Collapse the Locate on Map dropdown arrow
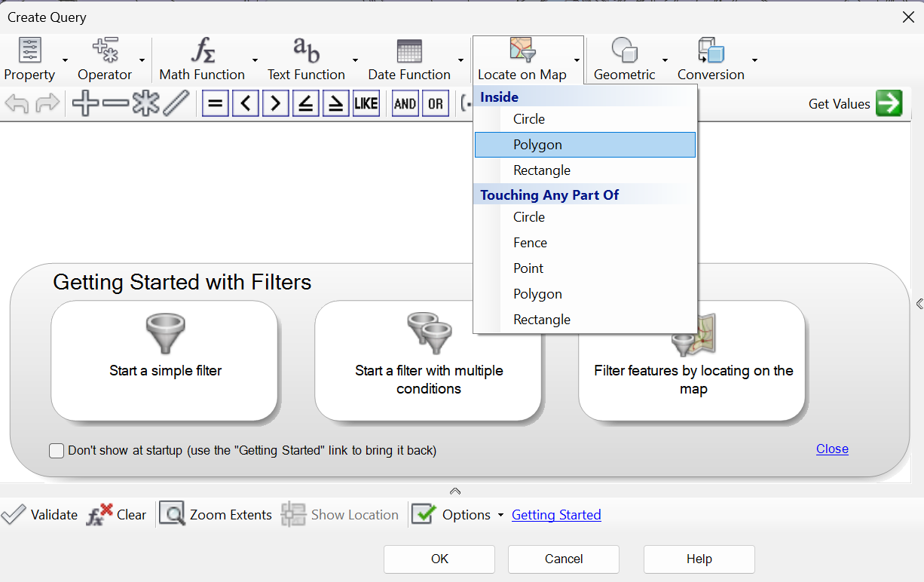Image resolution: width=924 pixels, height=582 pixels. [577, 60]
